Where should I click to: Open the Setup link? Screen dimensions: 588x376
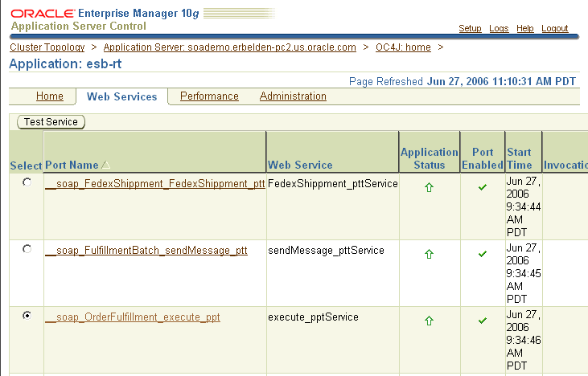point(470,28)
